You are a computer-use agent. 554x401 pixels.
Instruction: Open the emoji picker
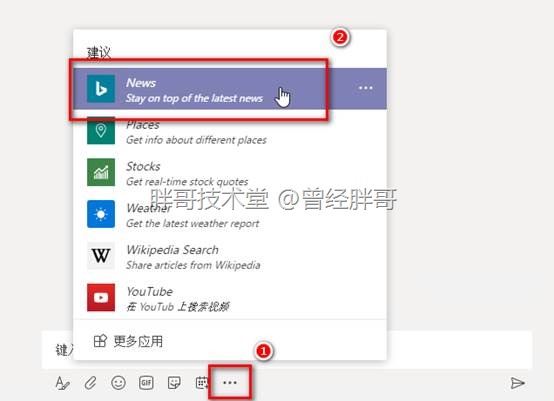[118, 383]
